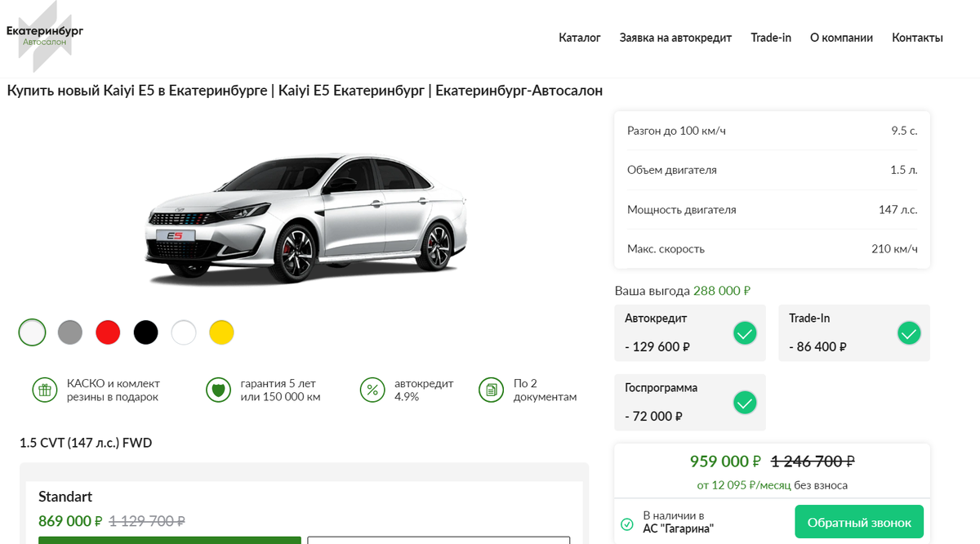
Task: Open Заявка на автокредит menu item
Action: coord(675,38)
